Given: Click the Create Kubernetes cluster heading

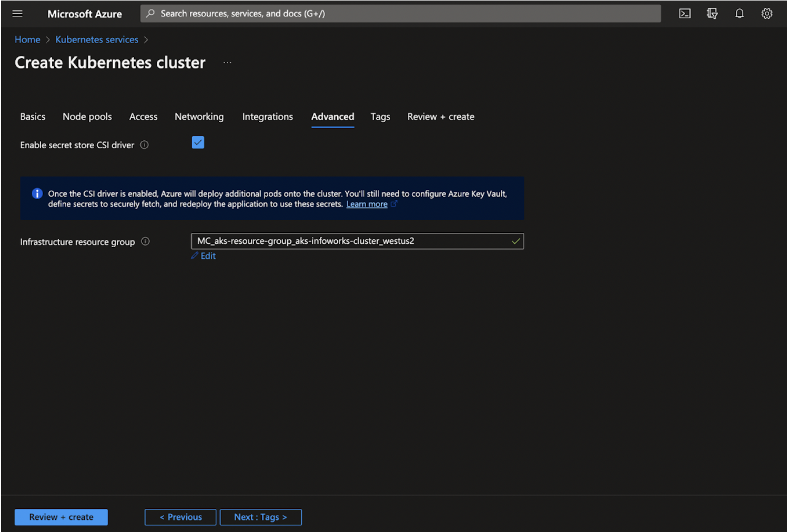Looking at the screenshot, I should (x=110, y=63).
